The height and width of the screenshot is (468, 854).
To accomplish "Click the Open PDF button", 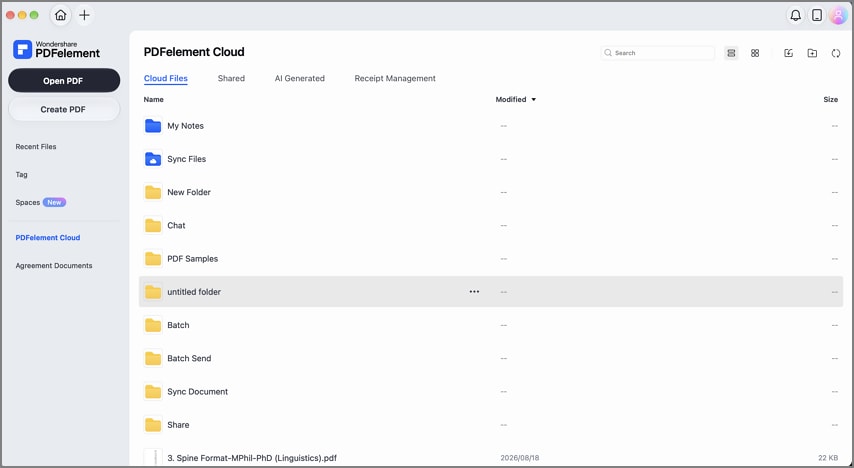I will 64,81.
